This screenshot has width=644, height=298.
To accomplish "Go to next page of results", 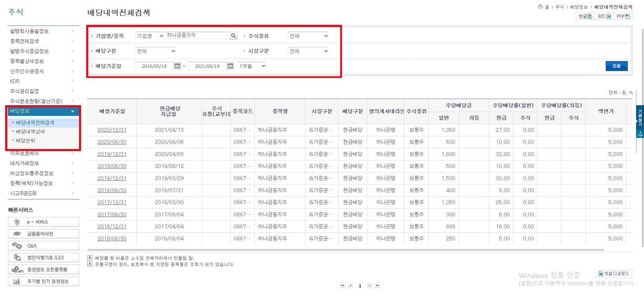I will pyautogui.click(x=369, y=286).
